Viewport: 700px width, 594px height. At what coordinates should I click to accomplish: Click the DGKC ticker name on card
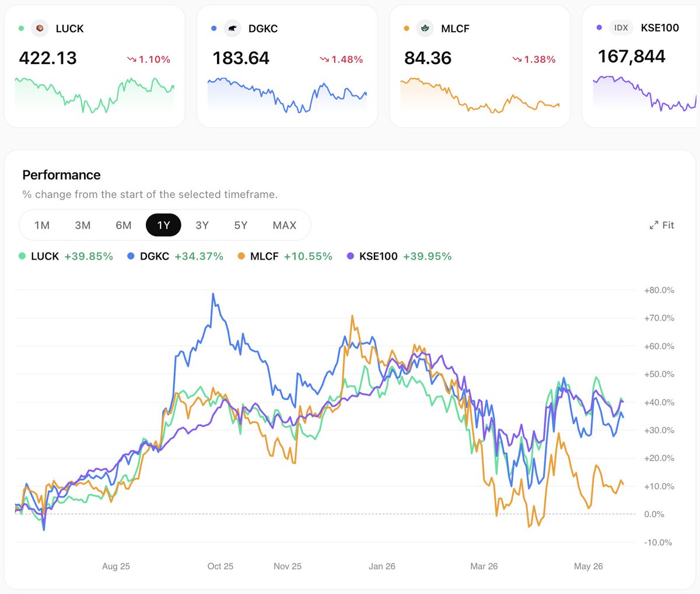263,29
